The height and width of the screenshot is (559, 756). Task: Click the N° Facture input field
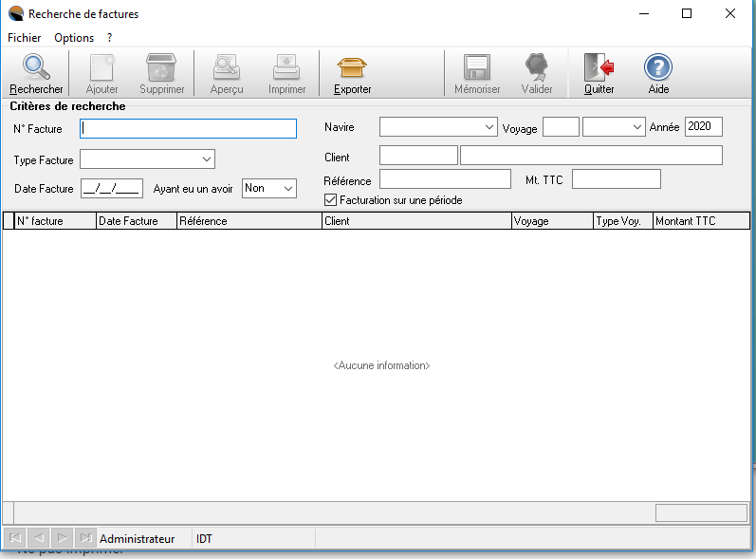189,128
